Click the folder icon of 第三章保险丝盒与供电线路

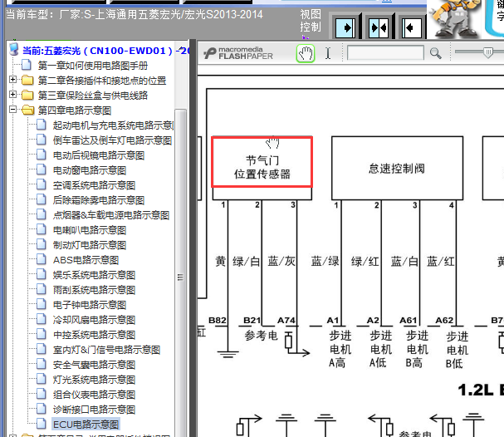(27, 96)
